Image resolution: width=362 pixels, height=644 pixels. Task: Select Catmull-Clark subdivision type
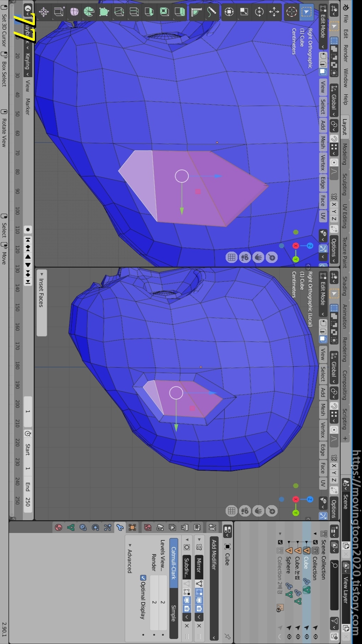tap(173, 562)
